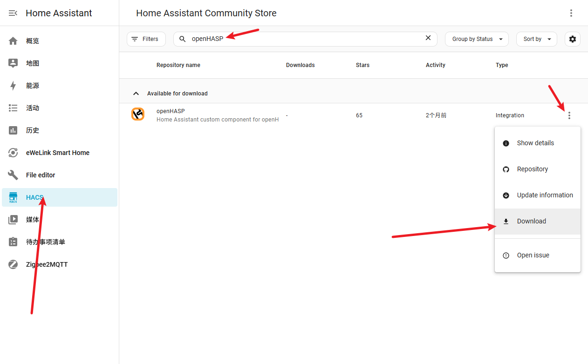Open the 媒体 media browser
Screen dimensions: 588x364
point(60,220)
